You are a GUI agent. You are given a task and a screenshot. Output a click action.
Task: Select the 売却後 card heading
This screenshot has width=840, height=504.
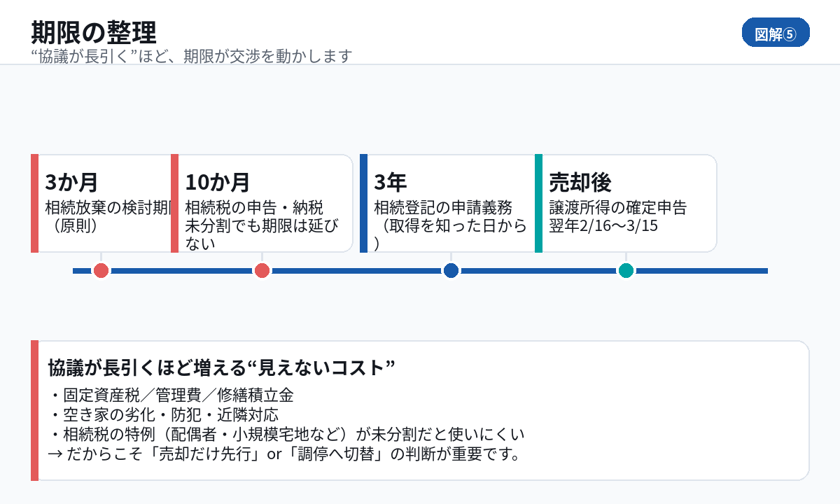(x=580, y=183)
